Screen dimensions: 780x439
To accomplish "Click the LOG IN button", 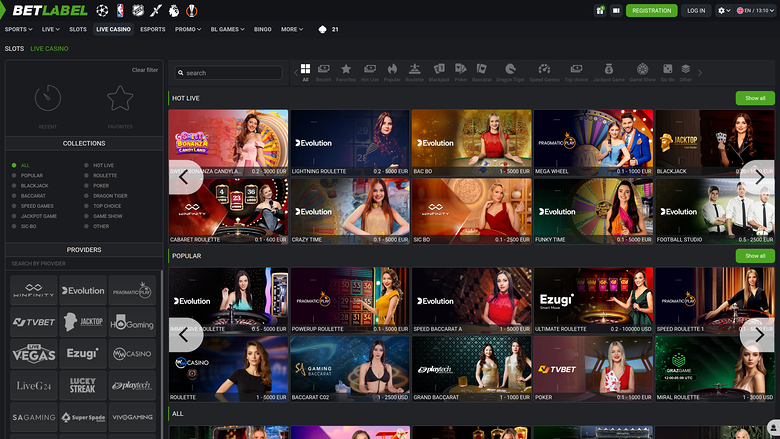I will (696, 10).
